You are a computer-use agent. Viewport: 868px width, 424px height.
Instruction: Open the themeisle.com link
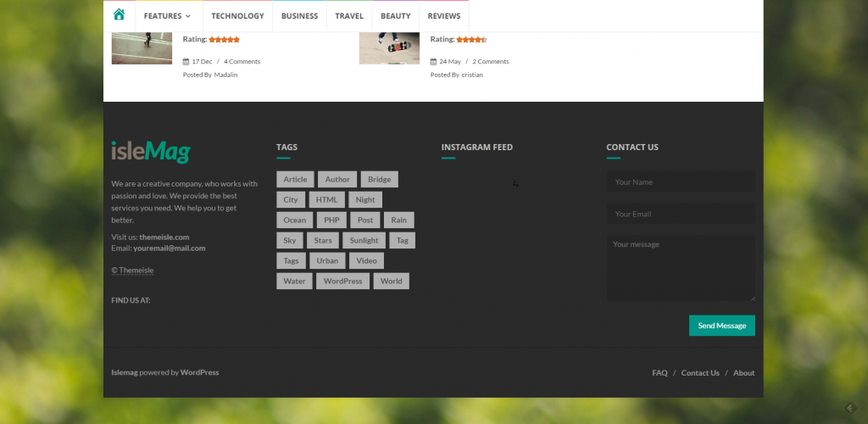point(164,237)
